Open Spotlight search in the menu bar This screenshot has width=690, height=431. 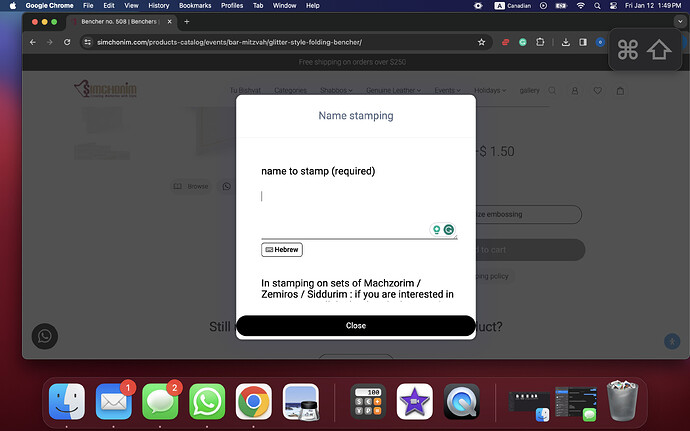[597, 6]
